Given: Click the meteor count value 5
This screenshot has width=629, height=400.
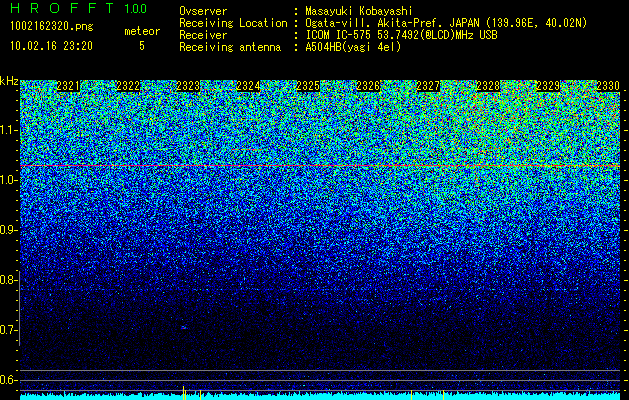Looking at the screenshot, I should (142, 46).
